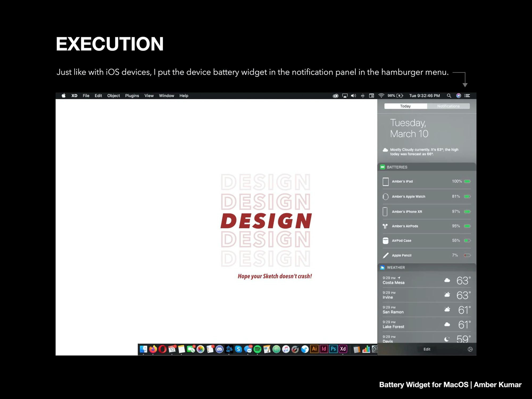Click the Spotlight search magnifier icon
The width and height of the screenshot is (532, 399).
point(449,96)
